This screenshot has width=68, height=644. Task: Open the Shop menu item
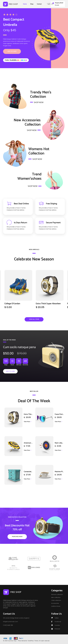tap(32, 4)
